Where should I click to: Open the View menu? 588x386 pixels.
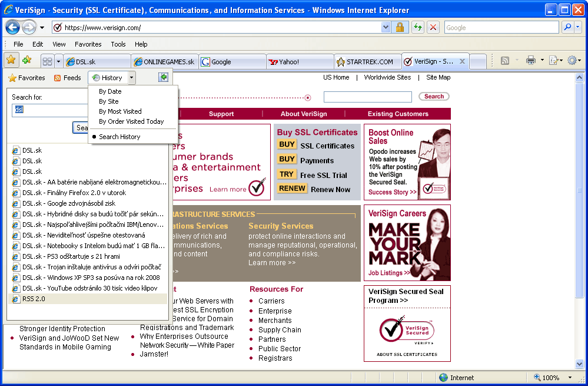(x=59, y=44)
